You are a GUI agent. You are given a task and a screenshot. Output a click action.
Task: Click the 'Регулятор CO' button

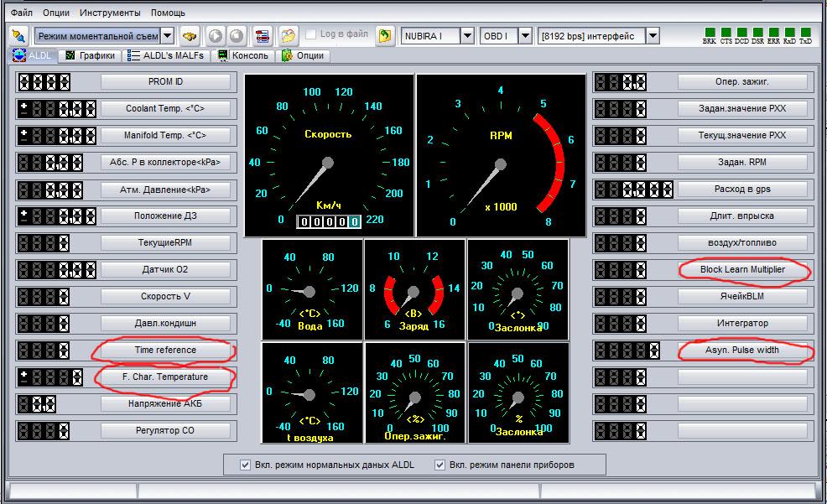[165, 431]
